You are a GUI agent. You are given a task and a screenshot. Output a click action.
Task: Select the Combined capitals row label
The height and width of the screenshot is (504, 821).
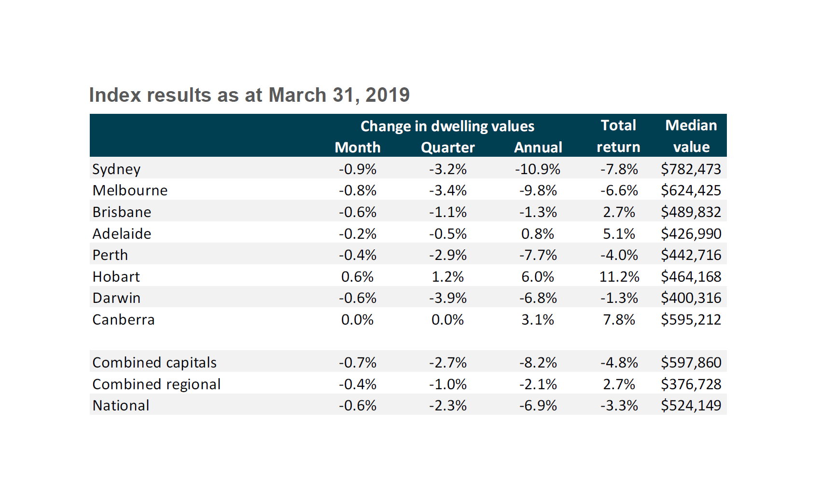[154, 363]
